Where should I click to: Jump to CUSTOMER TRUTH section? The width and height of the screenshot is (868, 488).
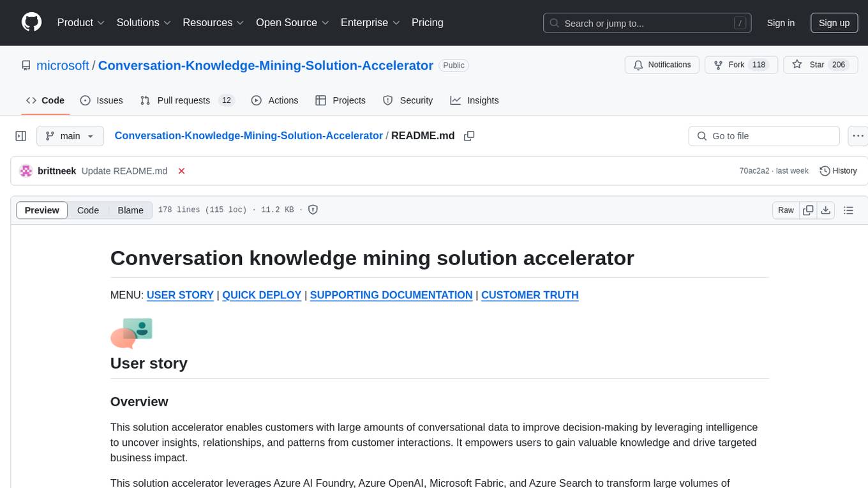[530, 295]
